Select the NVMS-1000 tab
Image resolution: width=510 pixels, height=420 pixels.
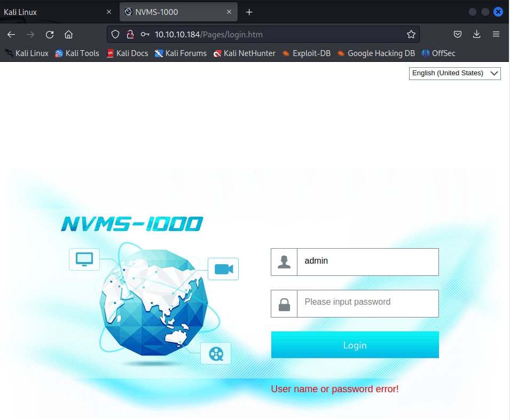click(x=178, y=12)
